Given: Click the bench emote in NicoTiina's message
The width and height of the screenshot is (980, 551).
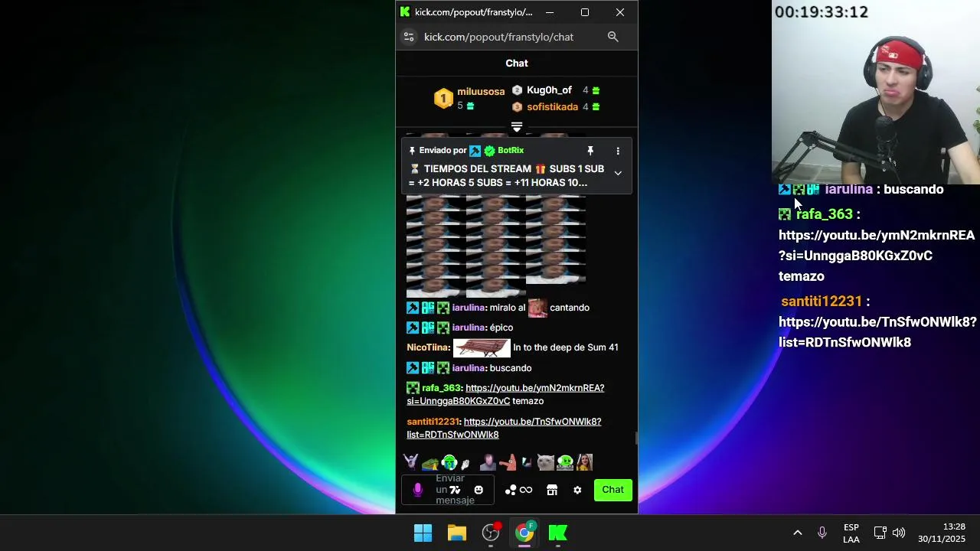Looking at the screenshot, I should pyautogui.click(x=482, y=348).
